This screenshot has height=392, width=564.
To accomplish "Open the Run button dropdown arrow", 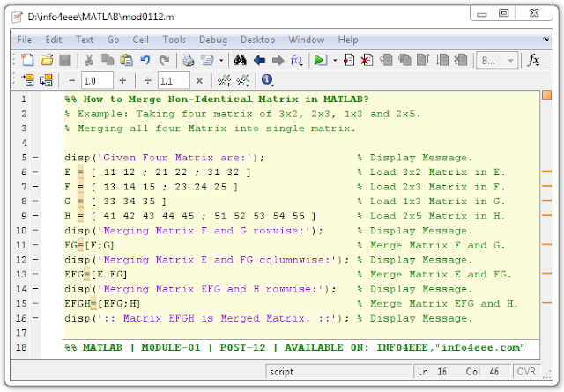I will [x=335, y=61].
